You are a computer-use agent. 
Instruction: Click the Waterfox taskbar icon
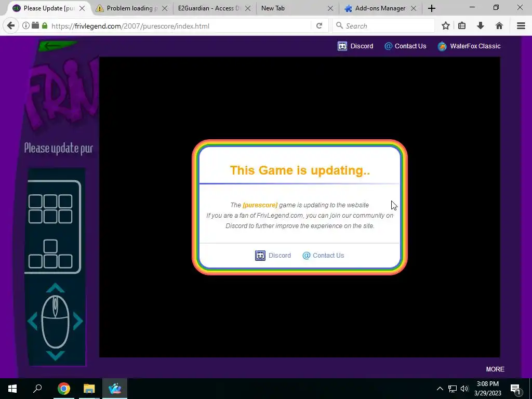click(x=115, y=389)
